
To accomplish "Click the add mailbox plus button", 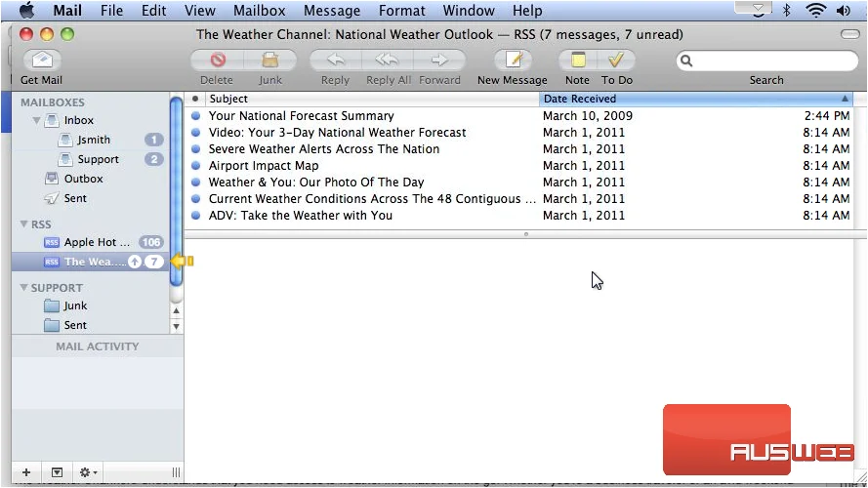I will (26, 472).
